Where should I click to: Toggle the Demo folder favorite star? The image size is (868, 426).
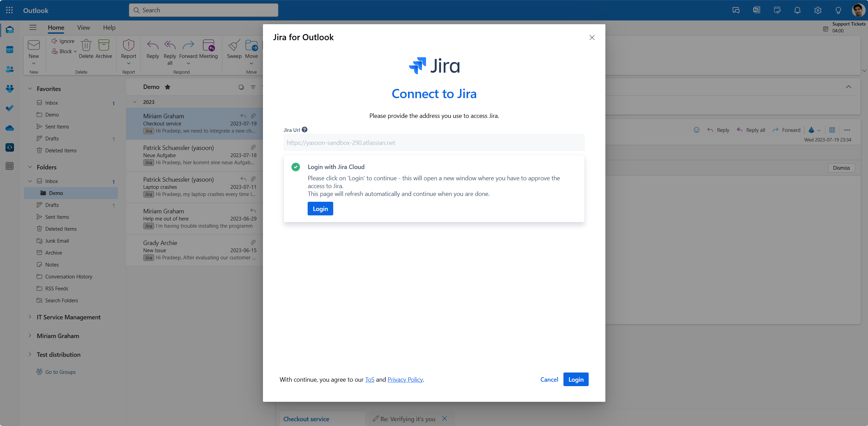pyautogui.click(x=167, y=87)
